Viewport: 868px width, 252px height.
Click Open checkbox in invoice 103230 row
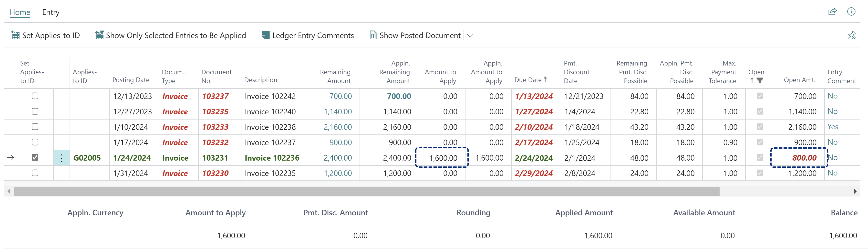pyautogui.click(x=760, y=173)
